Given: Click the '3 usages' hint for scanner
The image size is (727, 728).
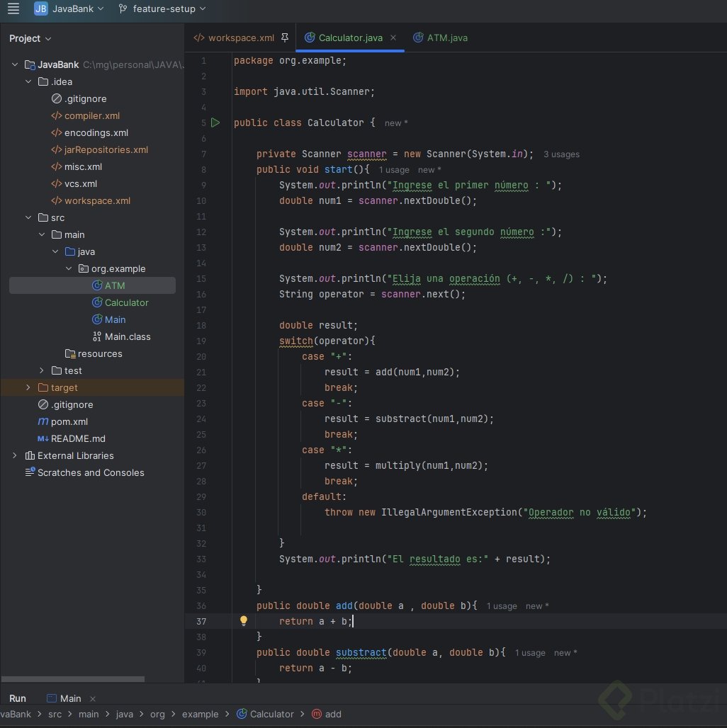Looking at the screenshot, I should 561,154.
